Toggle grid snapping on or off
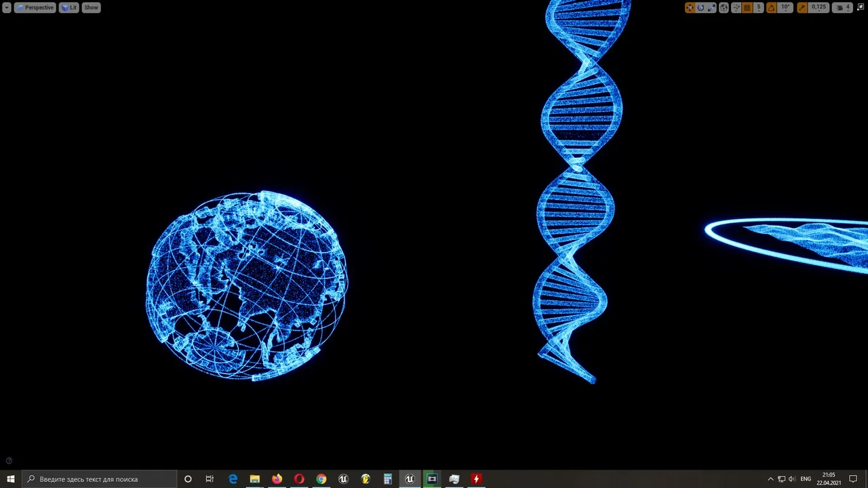The height and width of the screenshot is (488, 868). (x=747, y=7)
